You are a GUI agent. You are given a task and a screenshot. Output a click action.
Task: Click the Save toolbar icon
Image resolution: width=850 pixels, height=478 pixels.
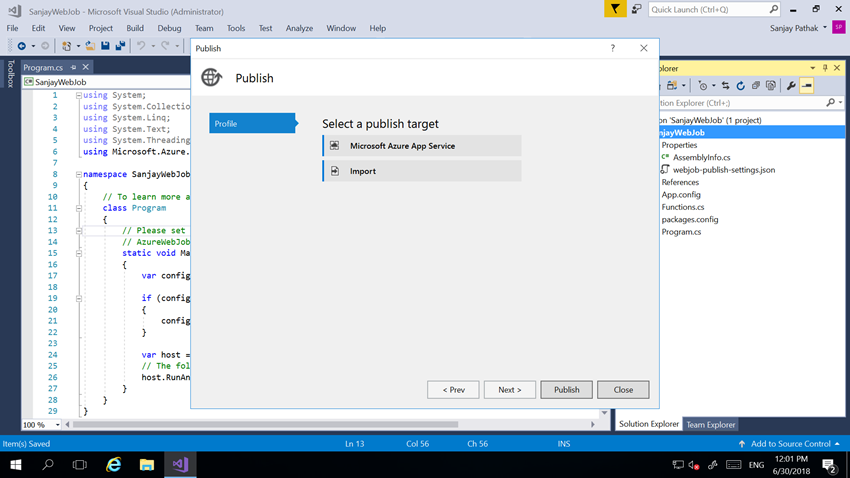click(x=106, y=46)
